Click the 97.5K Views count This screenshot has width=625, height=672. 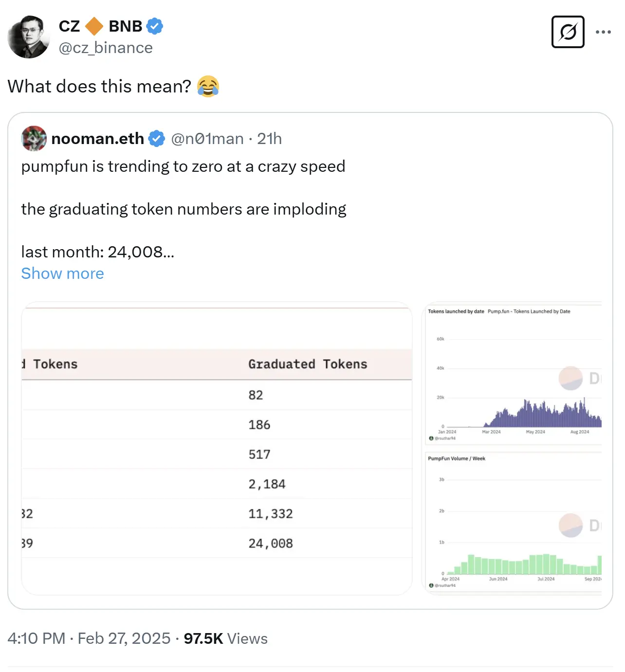pyautogui.click(x=225, y=638)
